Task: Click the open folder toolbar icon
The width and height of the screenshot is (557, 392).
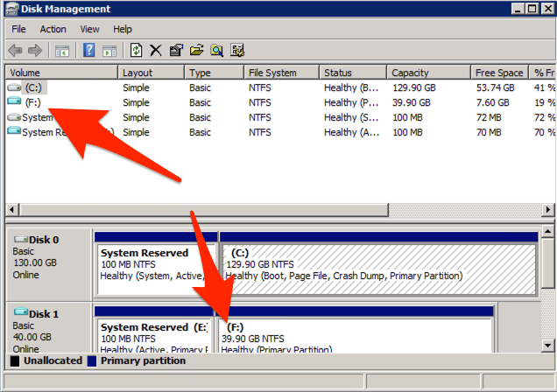Action: coord(196,51)
